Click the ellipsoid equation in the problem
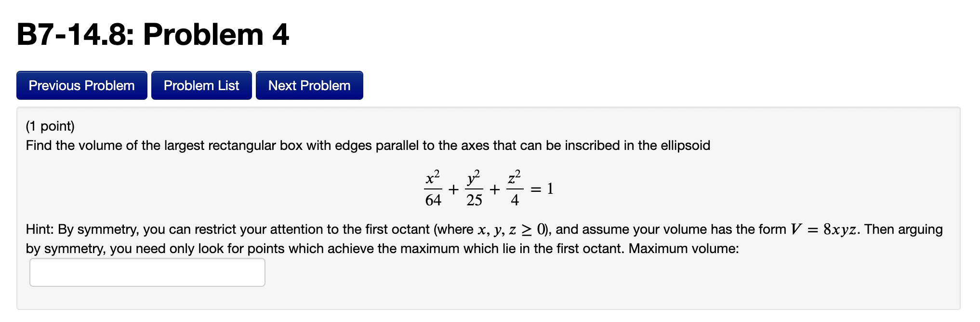 487,188
